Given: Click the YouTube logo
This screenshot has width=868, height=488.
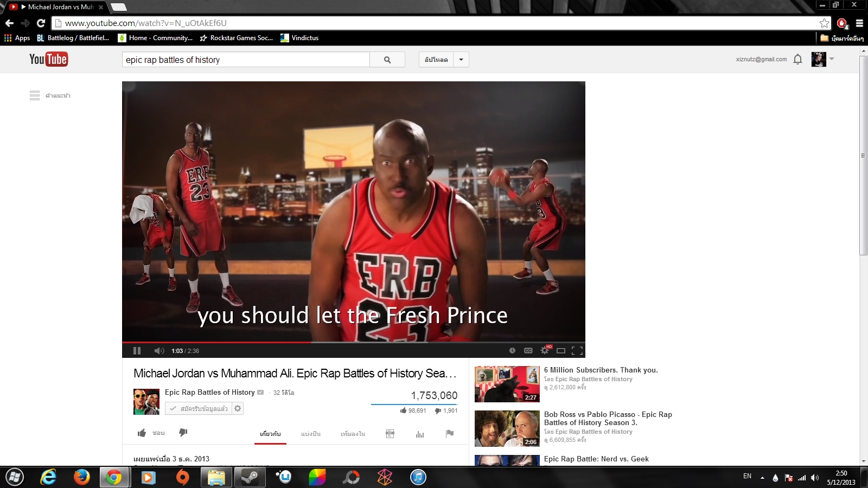Looking at the screenshot, I should click(48, 59).
